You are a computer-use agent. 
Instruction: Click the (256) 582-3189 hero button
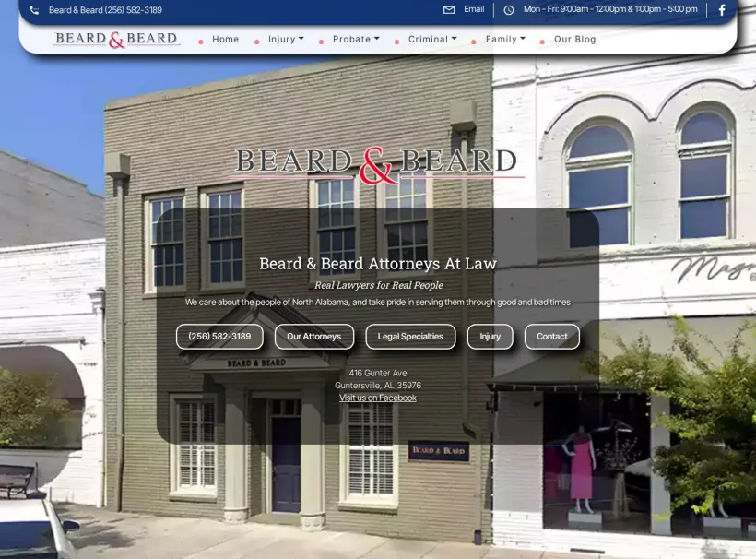pos(219,337)
